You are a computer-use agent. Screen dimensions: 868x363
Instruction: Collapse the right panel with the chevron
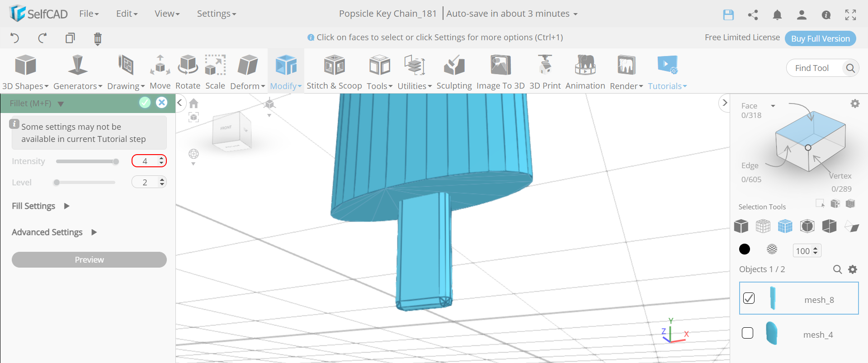coord(724,103)
